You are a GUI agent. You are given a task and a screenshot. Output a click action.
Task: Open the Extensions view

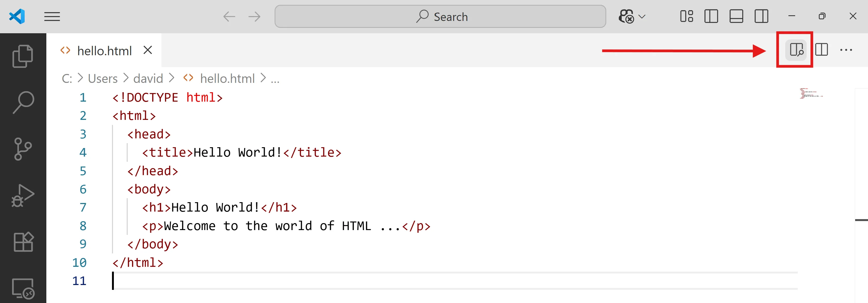(x=23, y=242)
